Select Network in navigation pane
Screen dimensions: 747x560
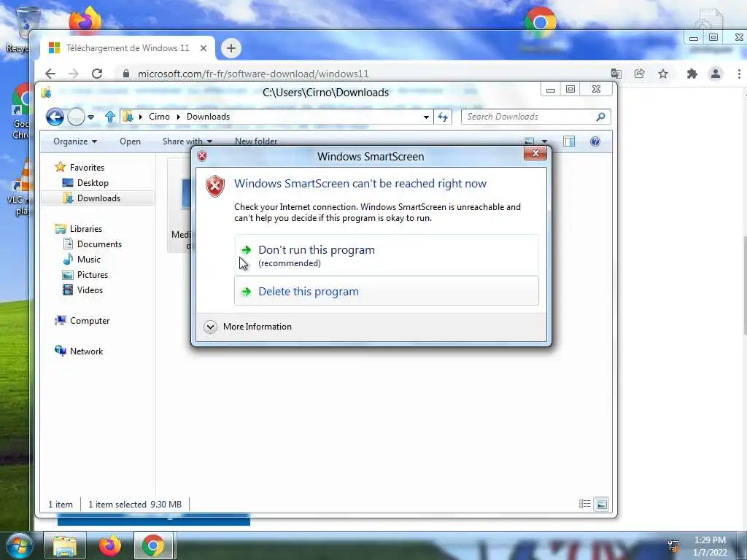click(86, 351)
